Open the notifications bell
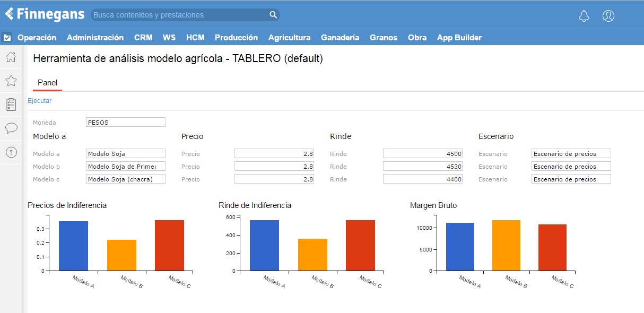 (584, 16)
